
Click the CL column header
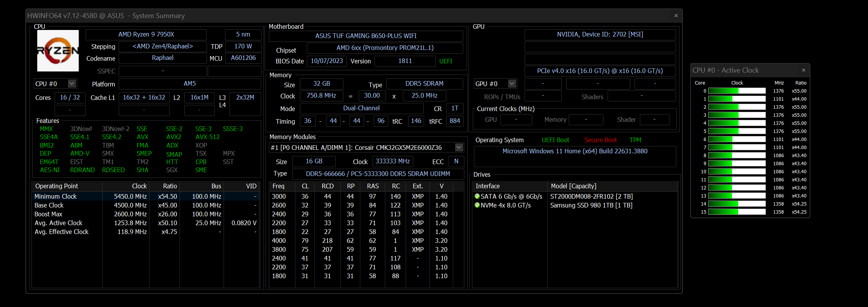click(x=305, y=186)
